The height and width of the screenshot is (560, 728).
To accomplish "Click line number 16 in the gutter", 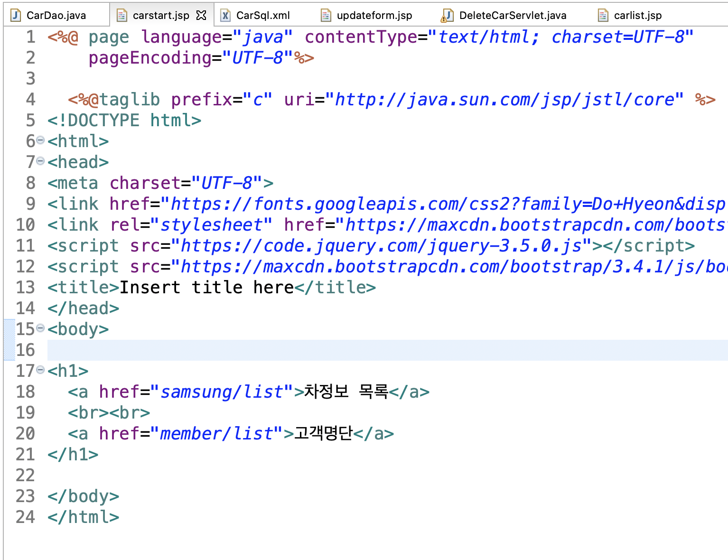I will point(26,350).
